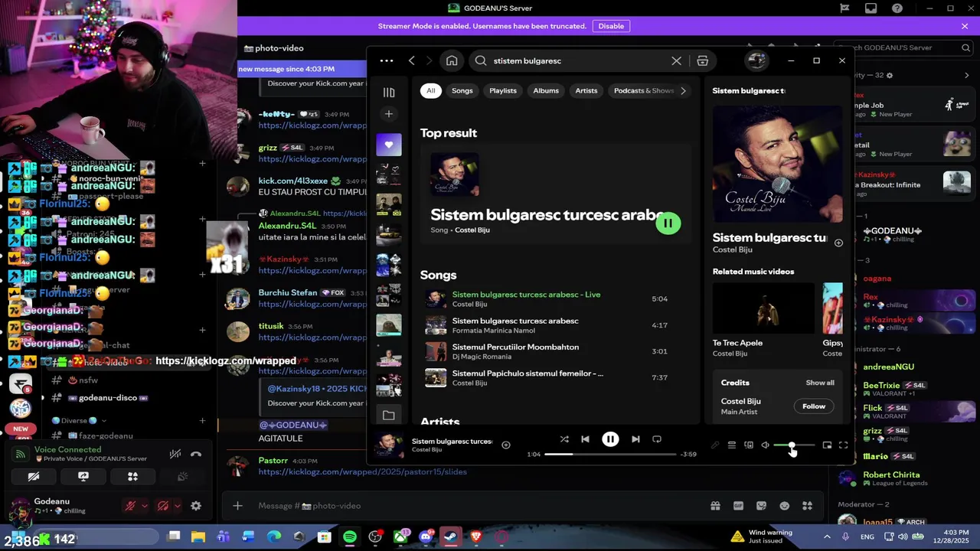The width and height of the screenshot is (980, 551).
Task: Toggle shuffle in Spotify player
Action: [564, 439]
